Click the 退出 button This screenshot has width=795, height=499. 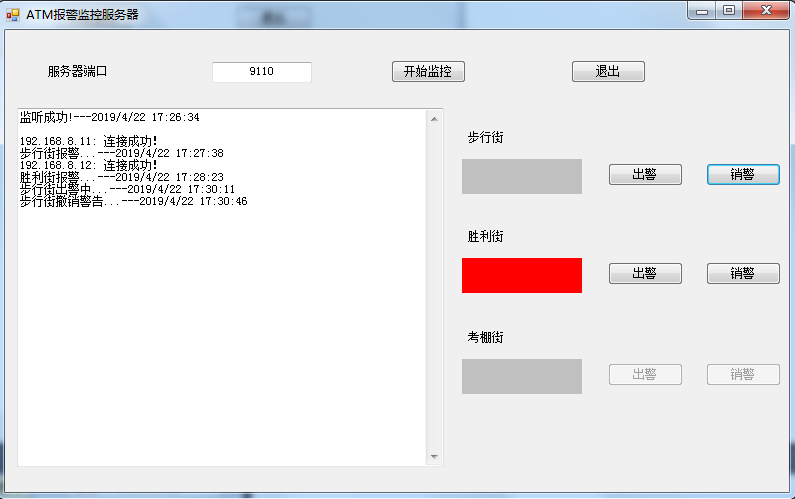(608, 72)
